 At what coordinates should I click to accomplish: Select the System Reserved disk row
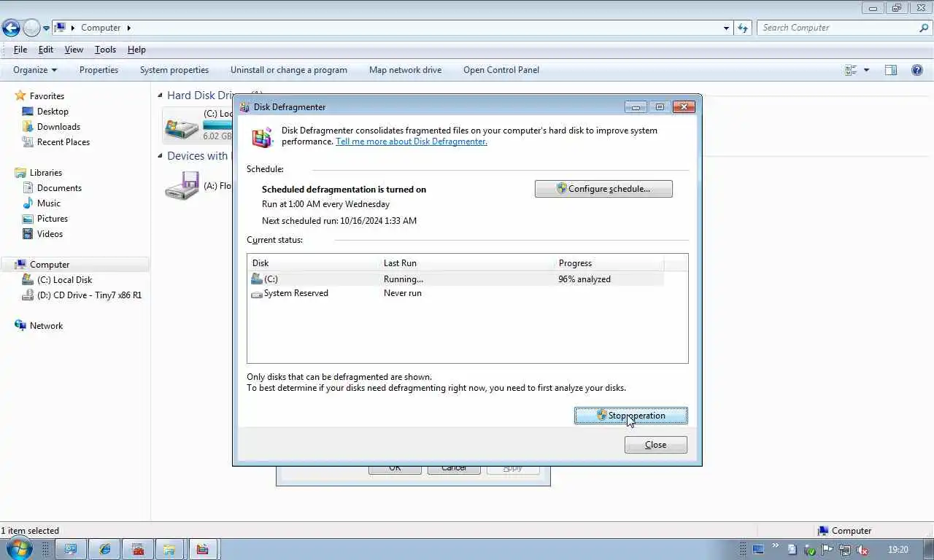pos(456,293)
